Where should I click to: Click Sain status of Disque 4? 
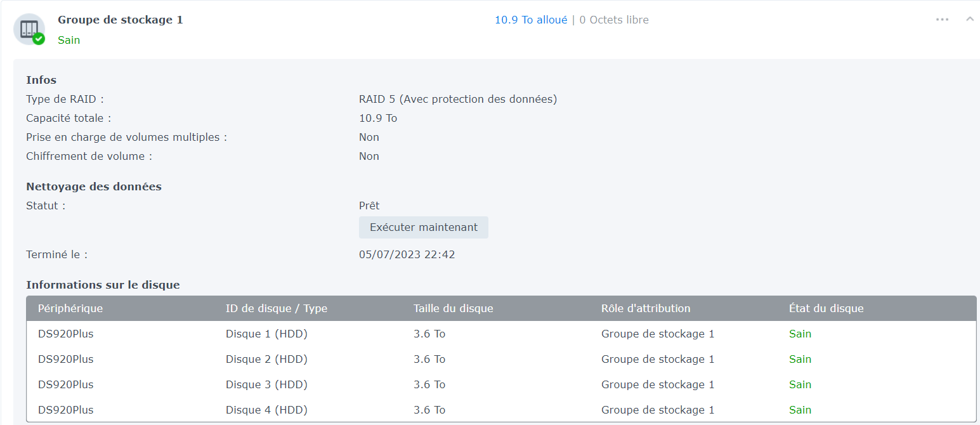pos(800,410)
